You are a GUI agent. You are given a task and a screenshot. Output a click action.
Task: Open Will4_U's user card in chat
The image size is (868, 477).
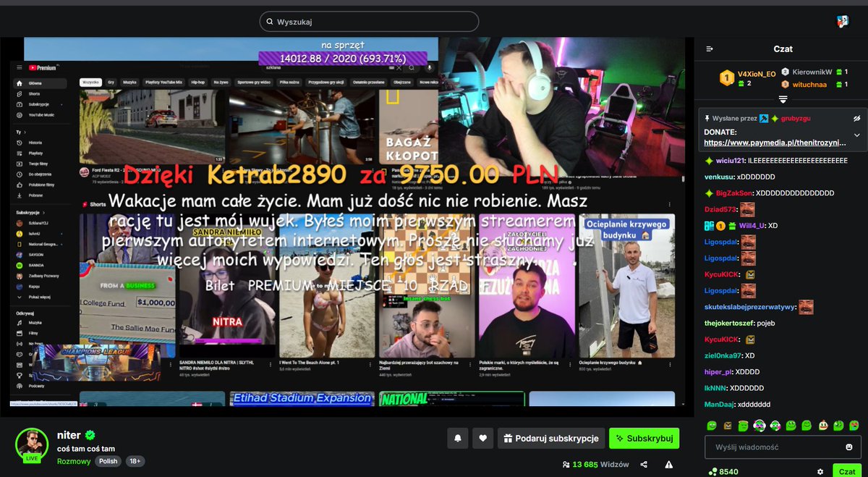point(751,226)
